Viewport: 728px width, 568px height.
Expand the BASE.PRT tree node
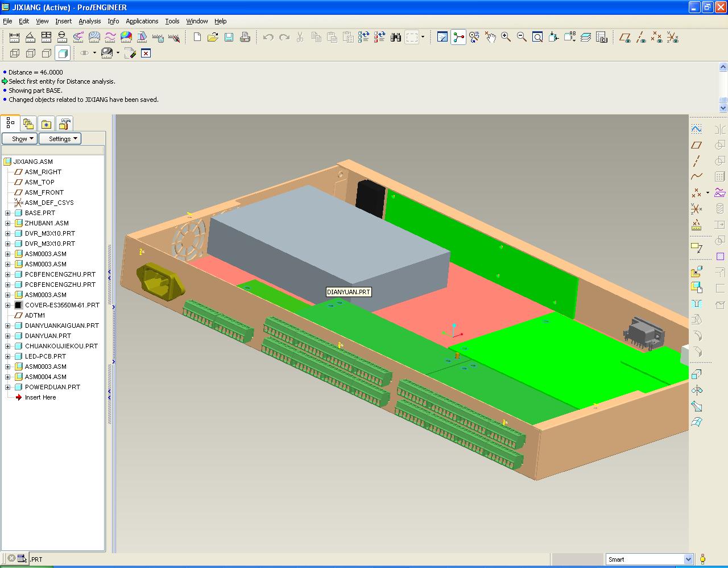pos(8,213)
